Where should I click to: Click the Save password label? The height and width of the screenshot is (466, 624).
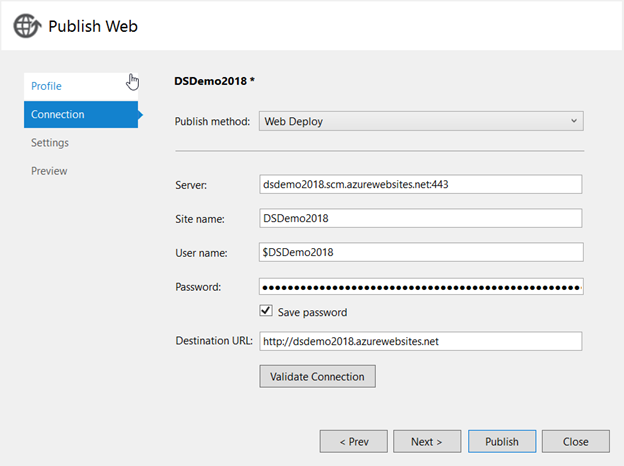click(x=312, y=312)
